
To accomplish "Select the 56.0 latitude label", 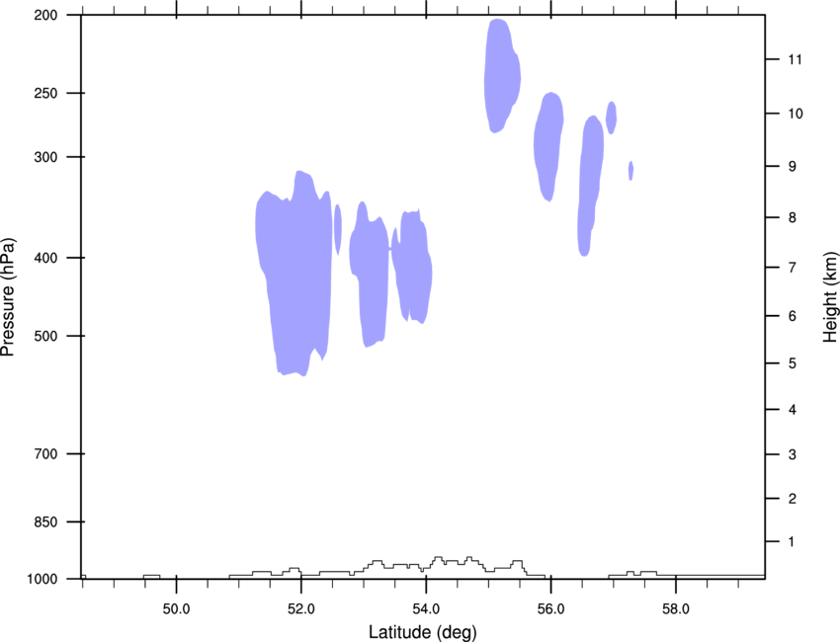I will [x=550, y=609].
